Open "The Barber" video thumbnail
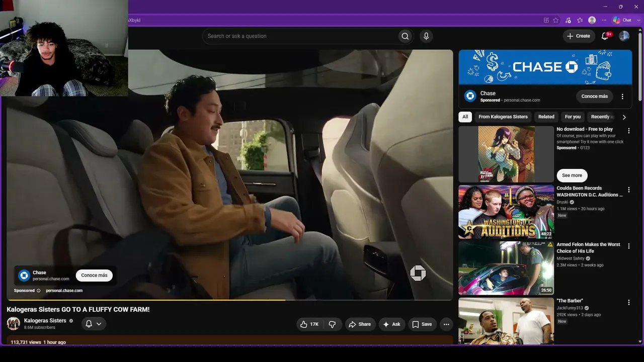 point(506,321)
